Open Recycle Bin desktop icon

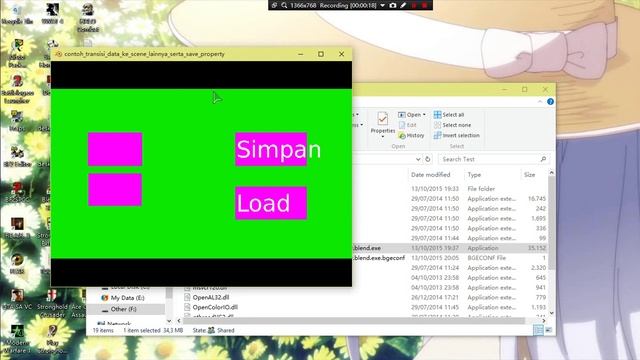(17, 13)
